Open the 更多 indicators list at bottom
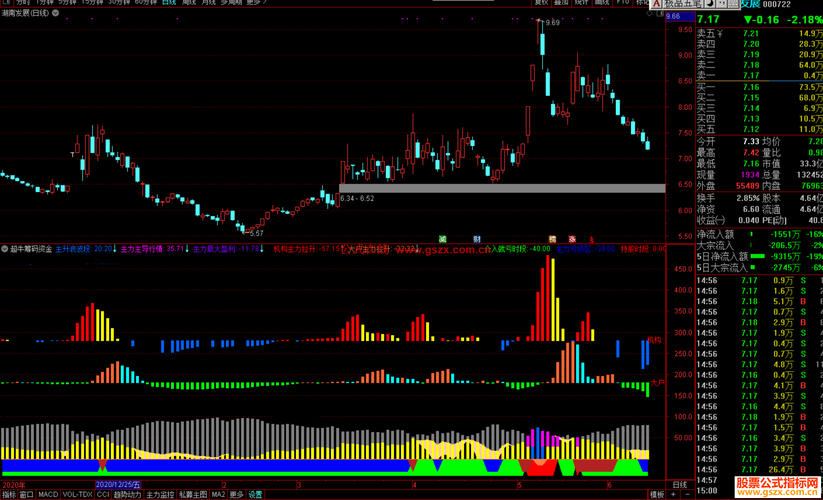This screenshot has height=500, width=823. pyautogui.click(x=236, y=495)
